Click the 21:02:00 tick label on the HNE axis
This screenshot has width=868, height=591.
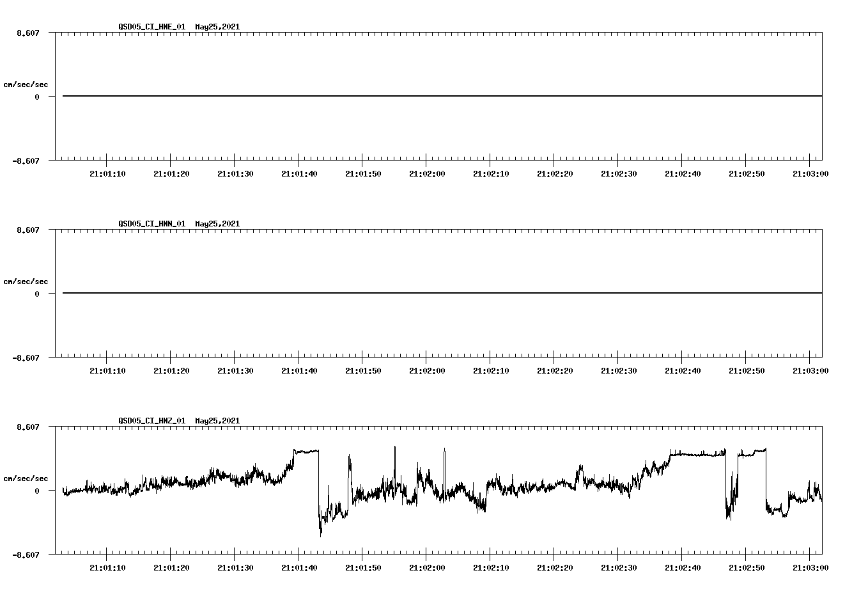pyautogui.click(x=426, y=173)
